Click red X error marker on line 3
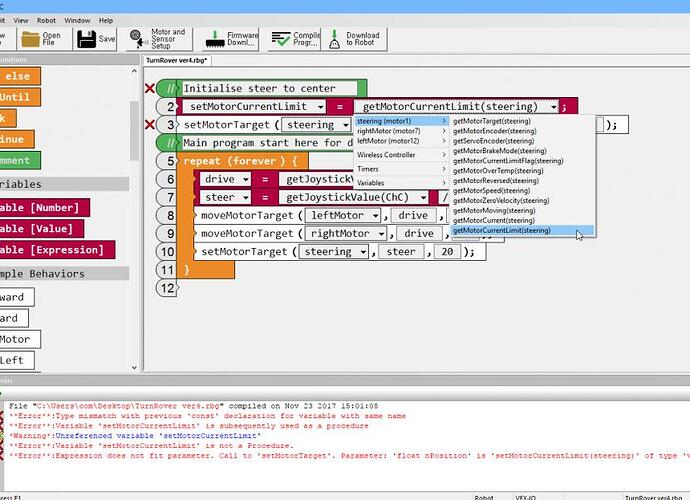Image resolution: width=690 pixels, height=500 pixels. pos(150,125)
